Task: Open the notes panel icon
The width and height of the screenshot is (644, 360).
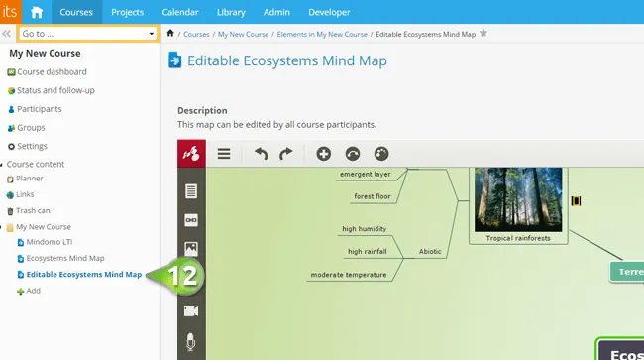Action: click(x=191, y=191)
